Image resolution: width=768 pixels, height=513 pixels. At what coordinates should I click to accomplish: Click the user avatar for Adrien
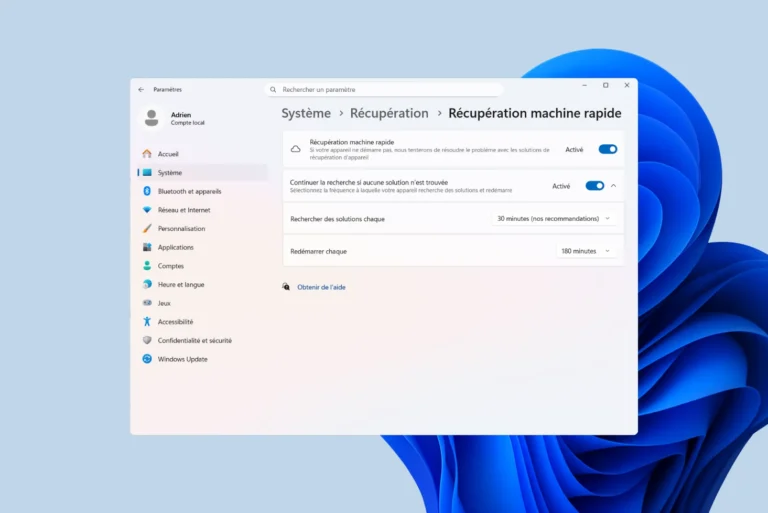[x=152, y=118]
